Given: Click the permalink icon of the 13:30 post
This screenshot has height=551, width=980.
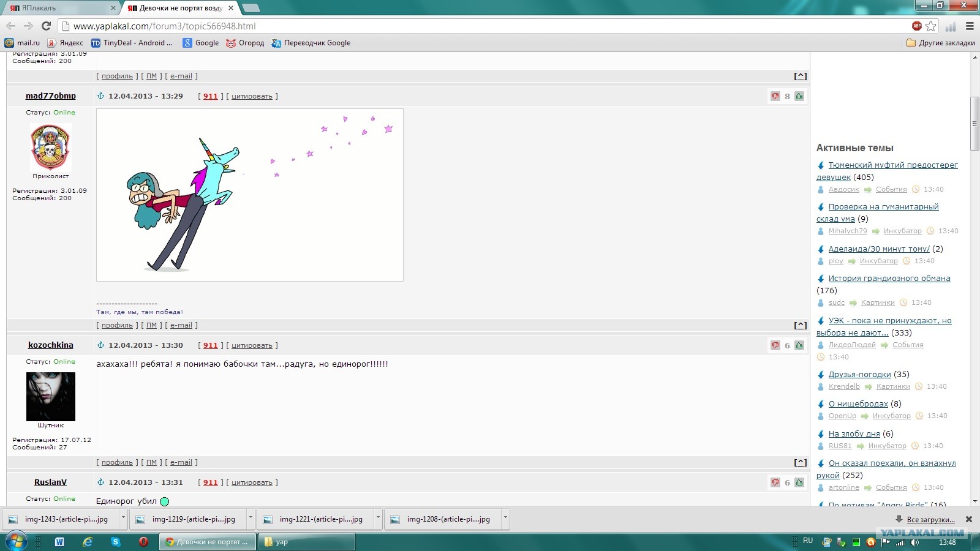Looking at the screenshot, I should click(x=101, y=345).
